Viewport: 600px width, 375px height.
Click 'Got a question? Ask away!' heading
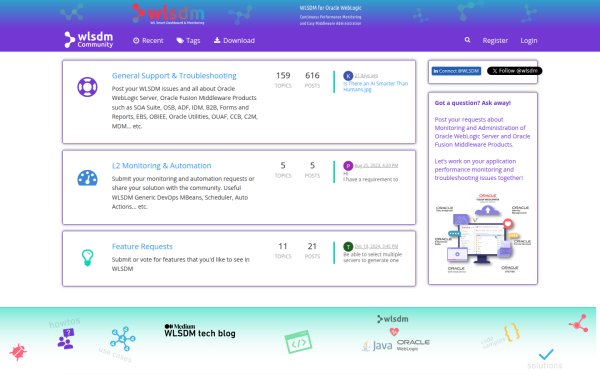click(x=473, y=103)
